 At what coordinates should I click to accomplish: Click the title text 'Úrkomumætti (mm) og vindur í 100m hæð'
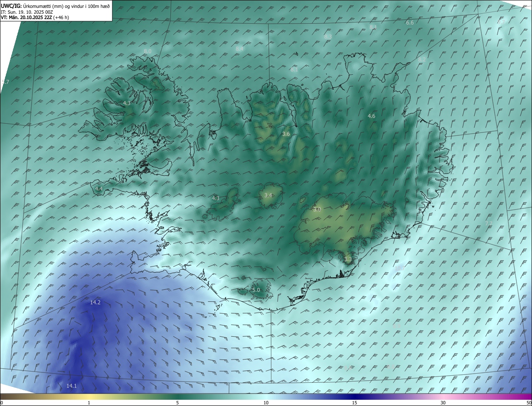coord(66,6)
